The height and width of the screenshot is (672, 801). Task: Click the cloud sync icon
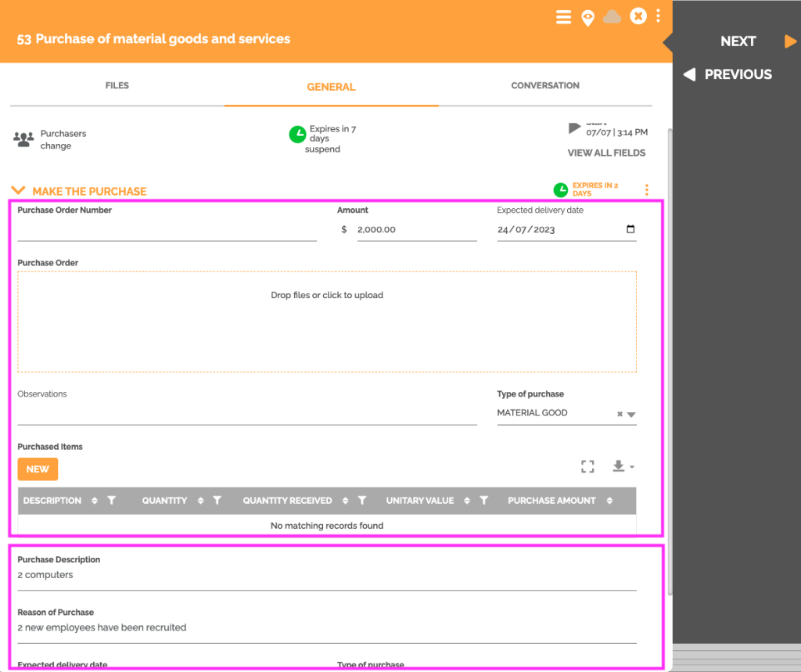click(612, 16)
